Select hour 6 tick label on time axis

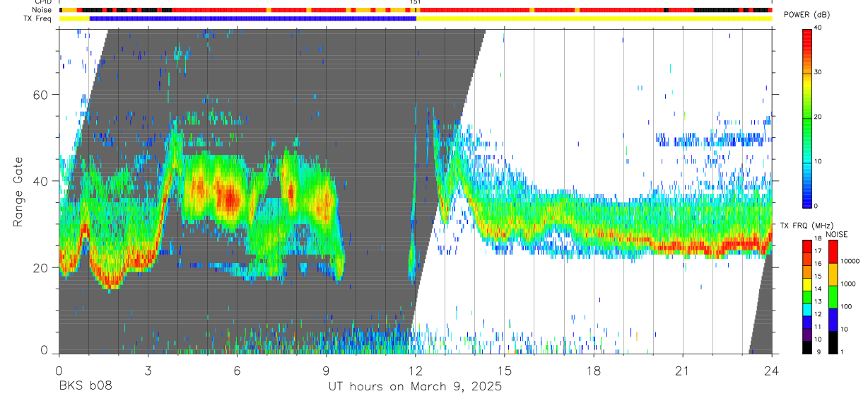click(237, 371)
